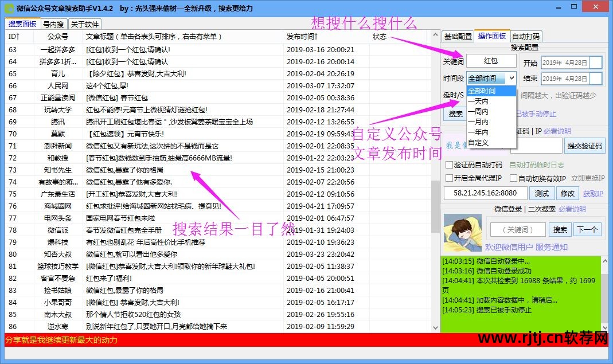Choose 一天内 from the time list

click(491, 101)
